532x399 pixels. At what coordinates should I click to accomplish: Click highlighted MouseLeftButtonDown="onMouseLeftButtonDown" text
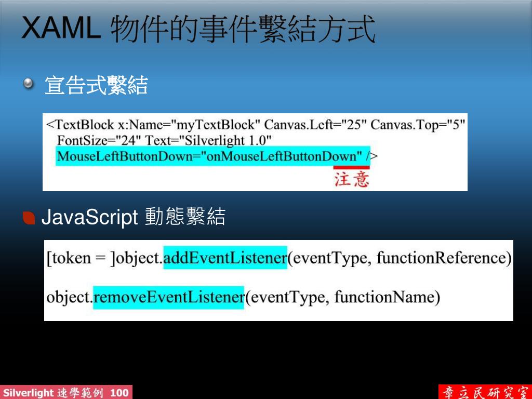(213, 156)
